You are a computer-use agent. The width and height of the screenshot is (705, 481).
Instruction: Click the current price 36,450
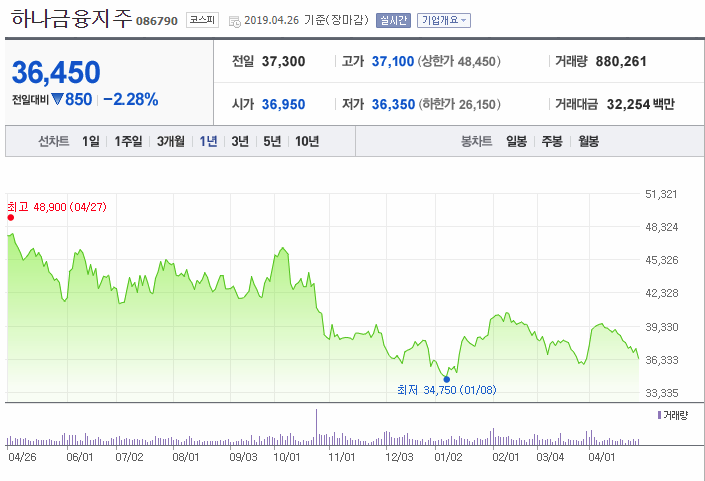tap(56, 72)
